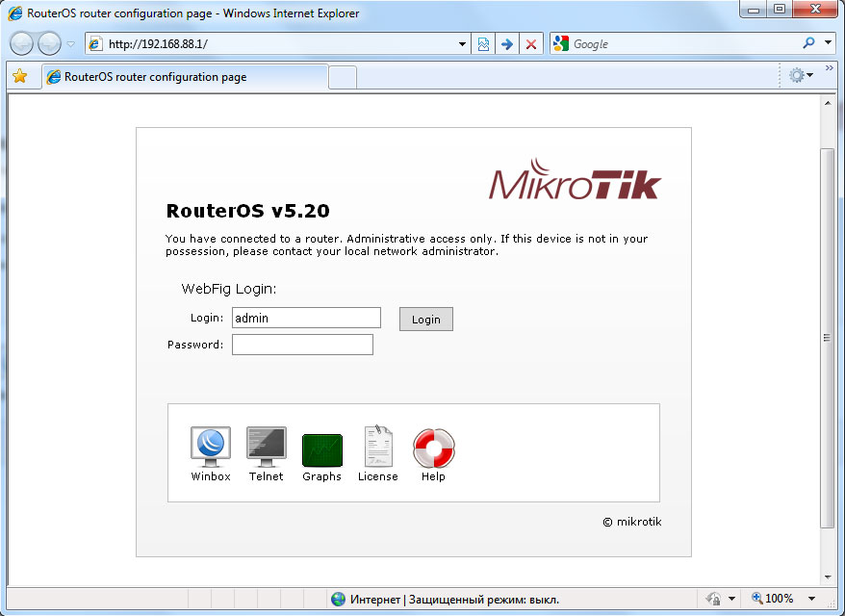Click inside the Password field
The width and height of the screenshot is (845, 616).
click(301, 344)
